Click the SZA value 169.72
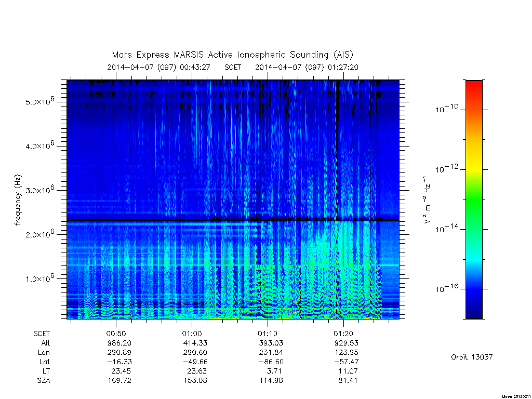This screenshot has width=532, height=399. (119, 381)
